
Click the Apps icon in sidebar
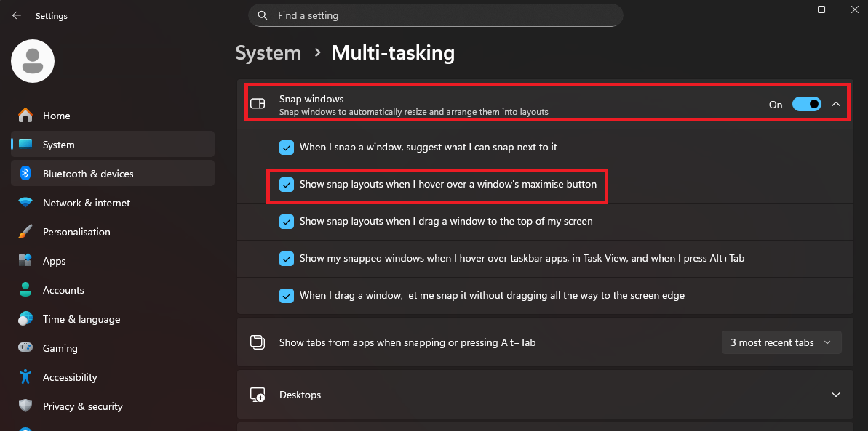click(x=25, y=261)
